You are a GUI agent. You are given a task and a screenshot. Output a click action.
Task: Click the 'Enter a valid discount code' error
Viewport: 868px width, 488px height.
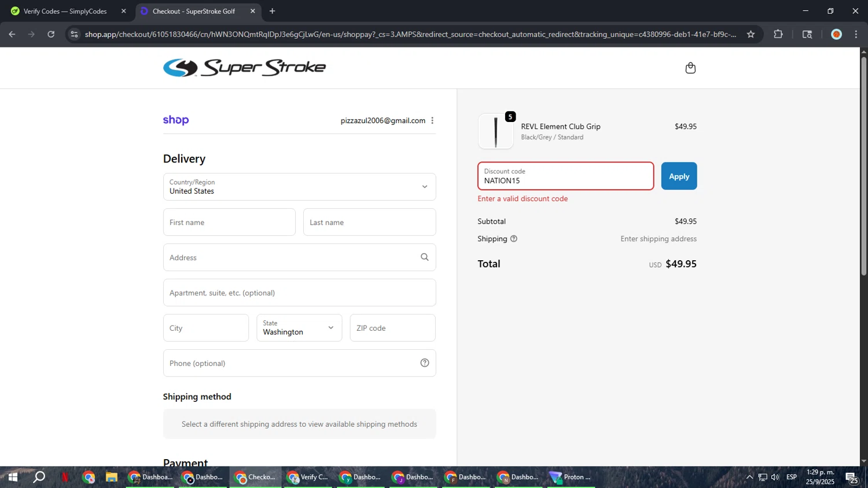(x=523, y=198)
